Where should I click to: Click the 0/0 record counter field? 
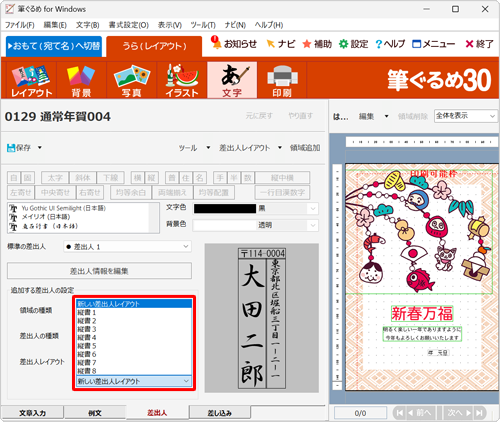tap(360, 413)
